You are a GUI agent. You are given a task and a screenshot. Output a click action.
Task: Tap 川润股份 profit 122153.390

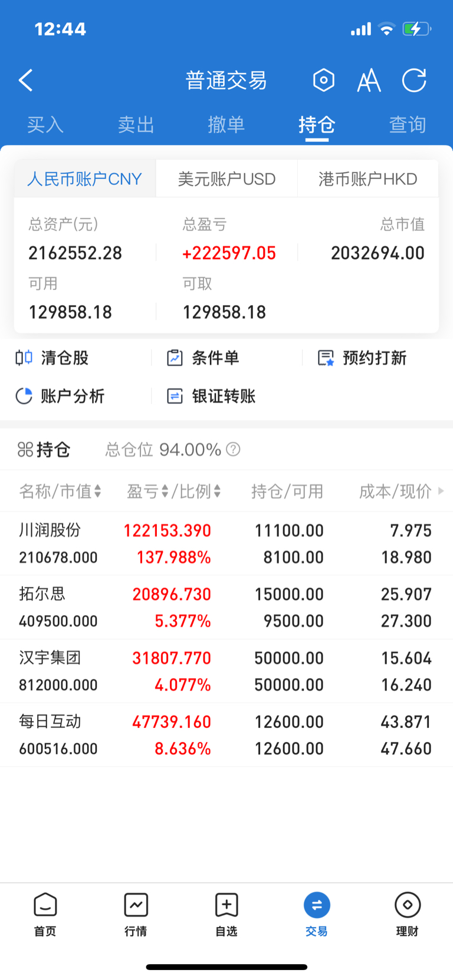click(167, 530)
